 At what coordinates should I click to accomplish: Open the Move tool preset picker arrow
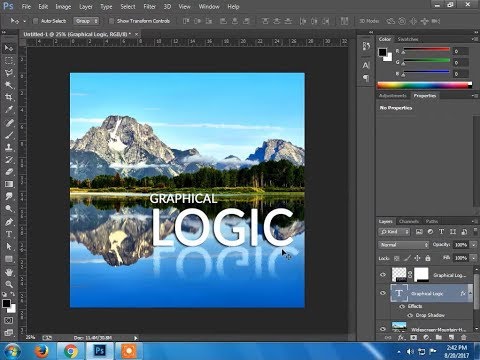[x=24, y=21]
